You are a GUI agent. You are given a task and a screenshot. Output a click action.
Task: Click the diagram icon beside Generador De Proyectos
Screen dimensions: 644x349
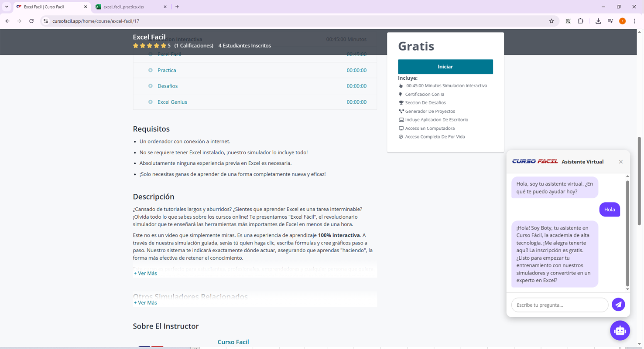click(x=401, y=112)
